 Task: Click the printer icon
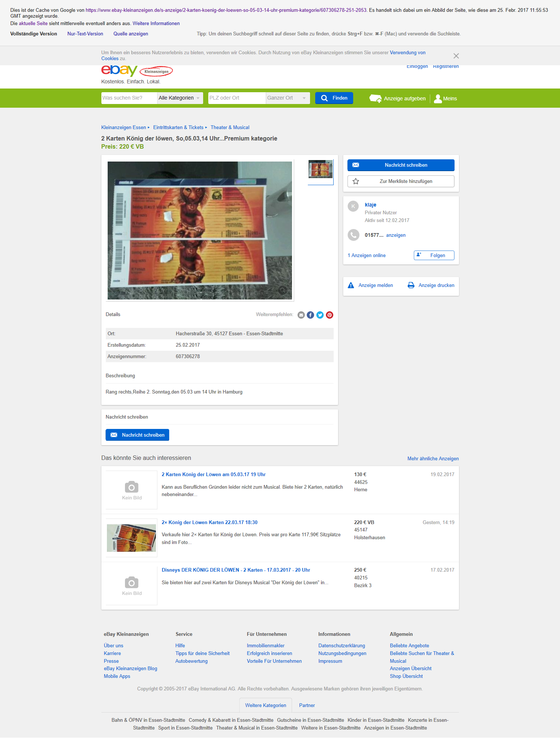[411, 285]
